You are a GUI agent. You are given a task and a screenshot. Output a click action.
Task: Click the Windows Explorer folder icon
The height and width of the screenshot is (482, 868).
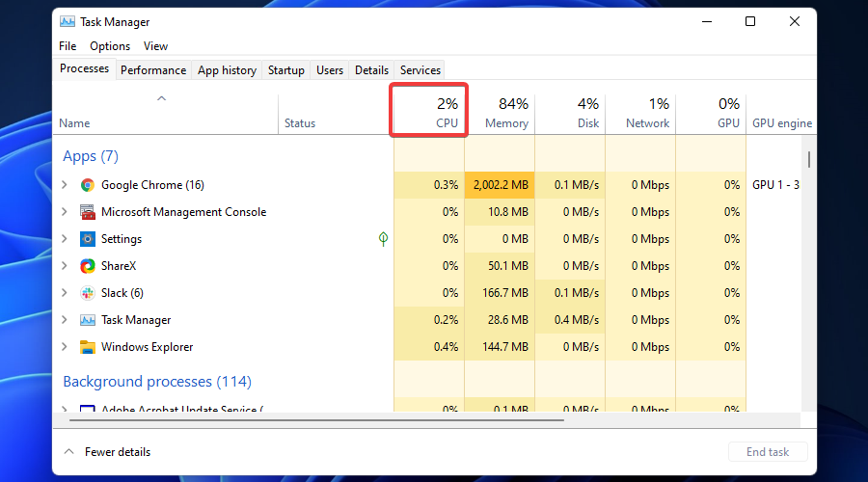(x=88, y=347)
